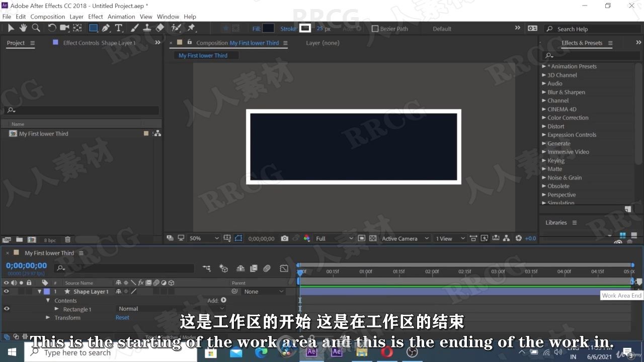The image size is (644, 362).
Task: Select the Pen tool
Action: click(106, 28)
